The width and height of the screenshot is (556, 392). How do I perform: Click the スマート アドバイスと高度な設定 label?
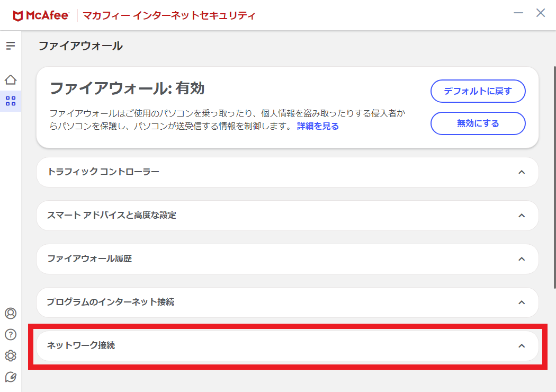click(112, 215)
